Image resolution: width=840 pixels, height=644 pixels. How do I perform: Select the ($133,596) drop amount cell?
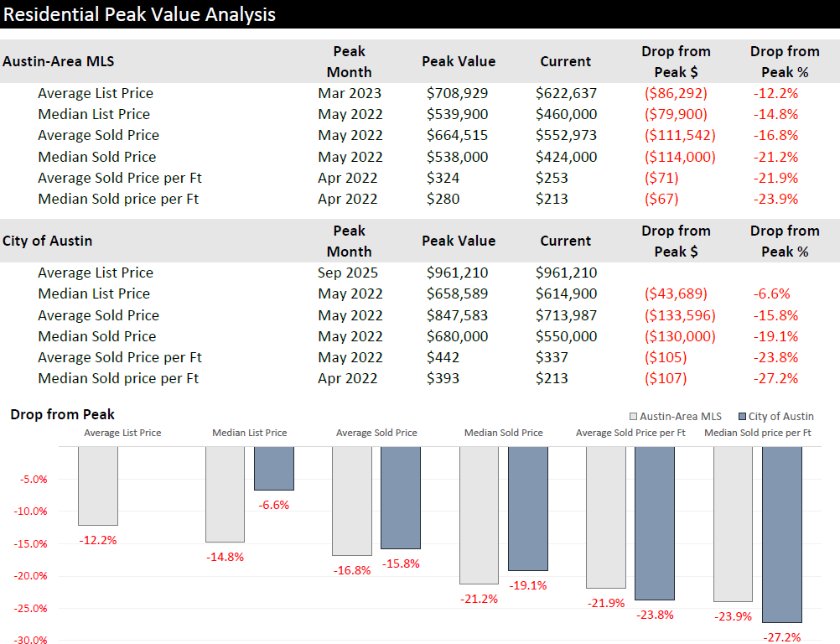[680, 315]
